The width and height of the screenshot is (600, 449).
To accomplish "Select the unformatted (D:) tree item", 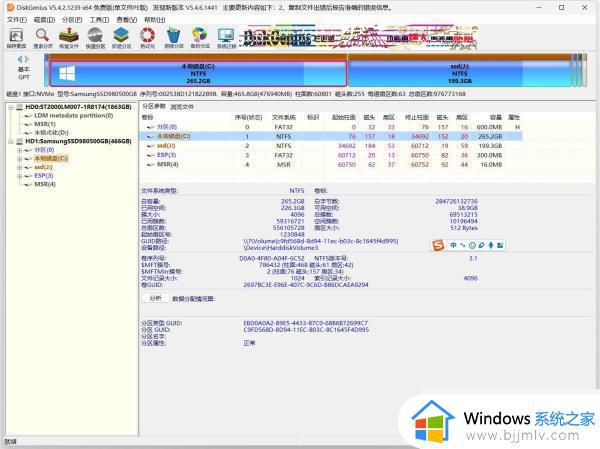I will 51,132.
